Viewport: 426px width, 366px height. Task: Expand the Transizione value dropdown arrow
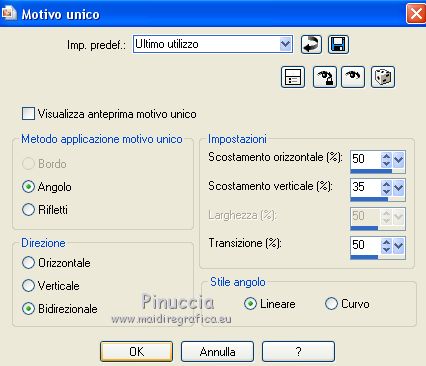click(x=399, y=246)
